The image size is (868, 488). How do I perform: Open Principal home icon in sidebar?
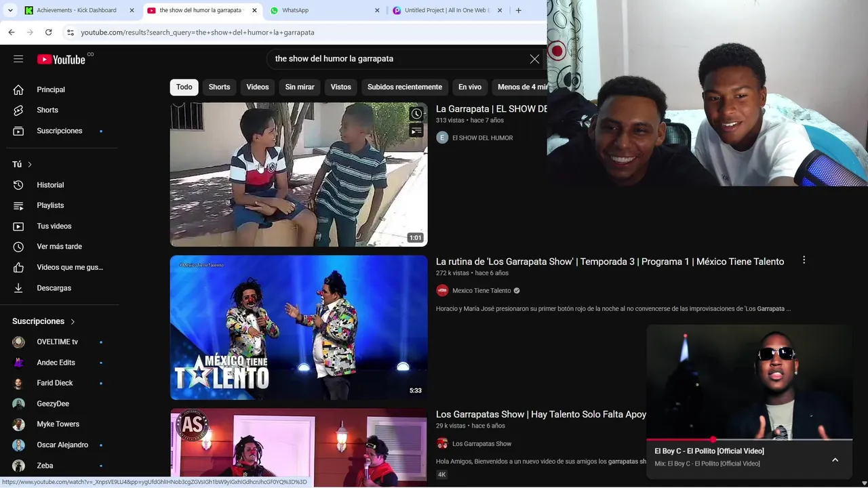coord(18,89)
